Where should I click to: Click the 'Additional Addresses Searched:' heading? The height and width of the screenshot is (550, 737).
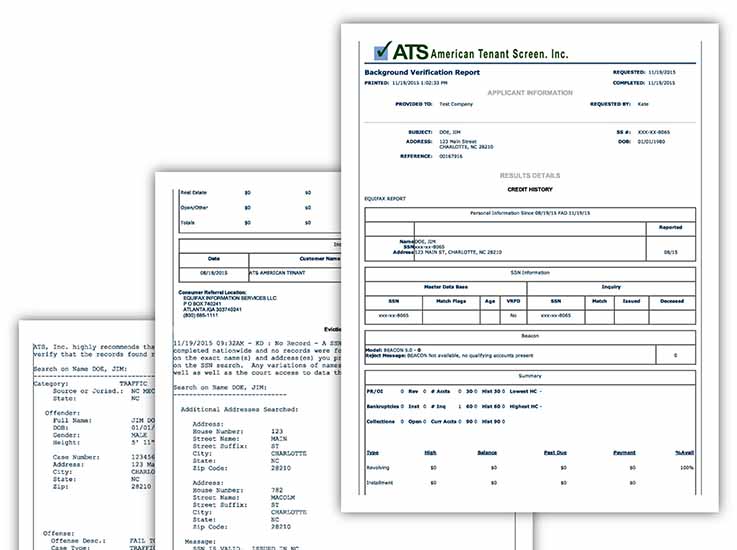239,409
